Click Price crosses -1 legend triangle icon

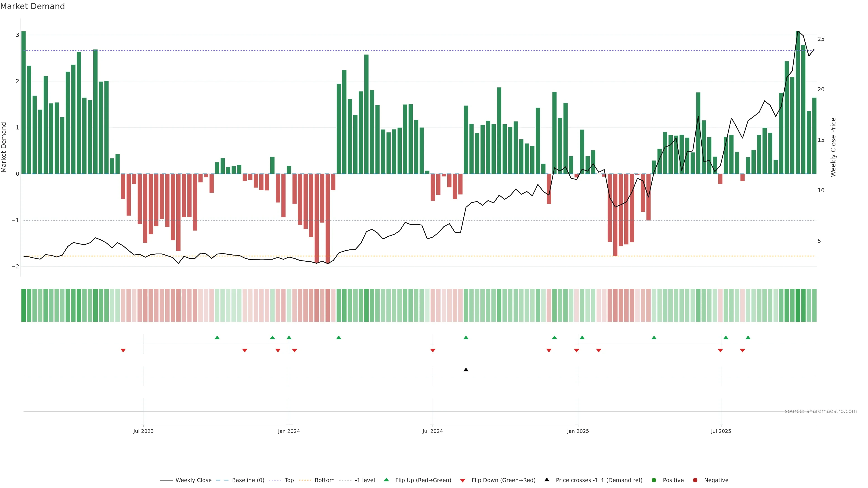point(547,480)
